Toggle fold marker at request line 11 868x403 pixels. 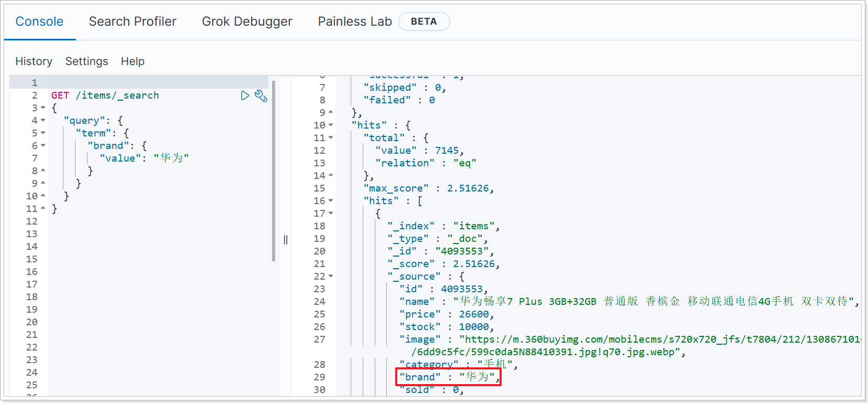(43, 208)
